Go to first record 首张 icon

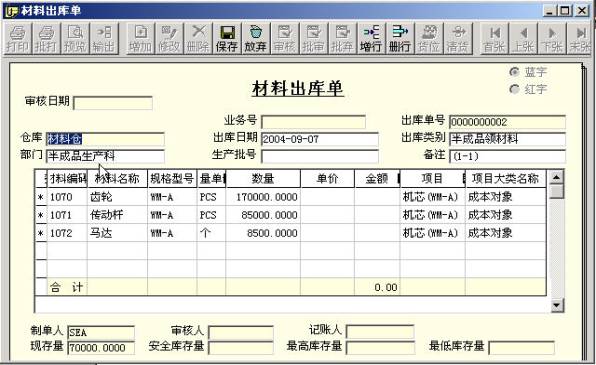coord(495,38)
